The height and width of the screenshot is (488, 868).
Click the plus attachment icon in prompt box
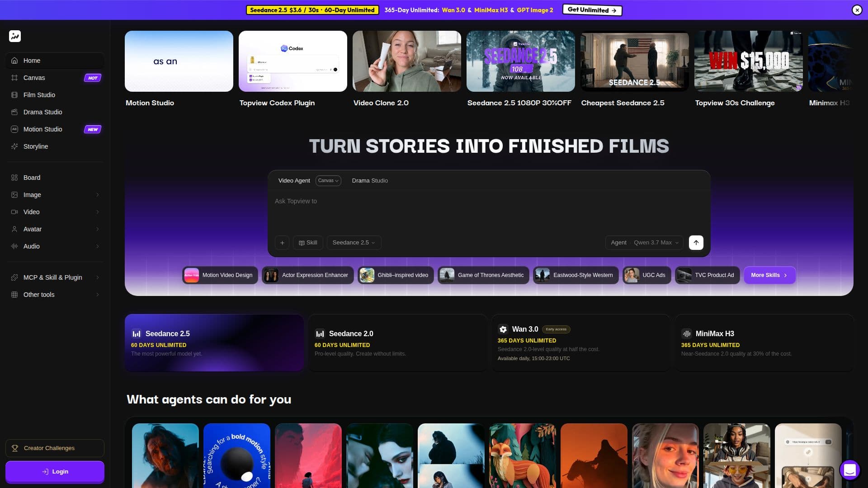282,243
